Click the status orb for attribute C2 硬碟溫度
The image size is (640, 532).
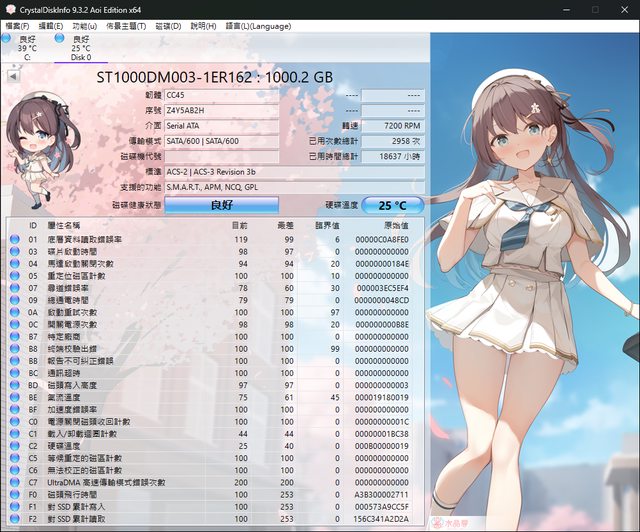click(x=14, y=446)
